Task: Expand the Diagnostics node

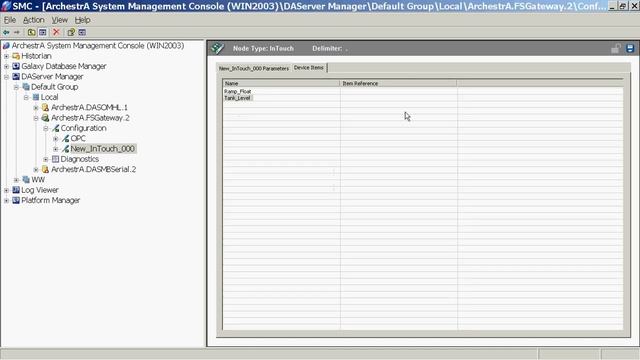Action: (46, 159)
